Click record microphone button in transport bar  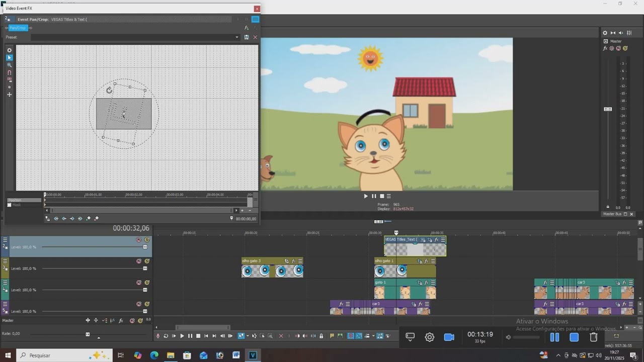point(157,336)
